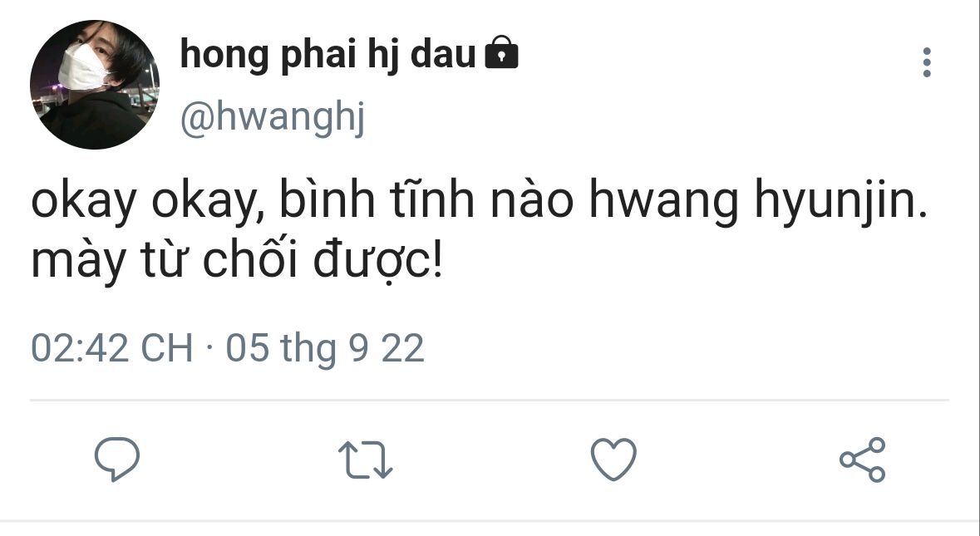Image resolution: width=980 pixels, height=536 pixels.
Task: Retweet this post using the arrows icon
Action: click(x=365, y=460)
